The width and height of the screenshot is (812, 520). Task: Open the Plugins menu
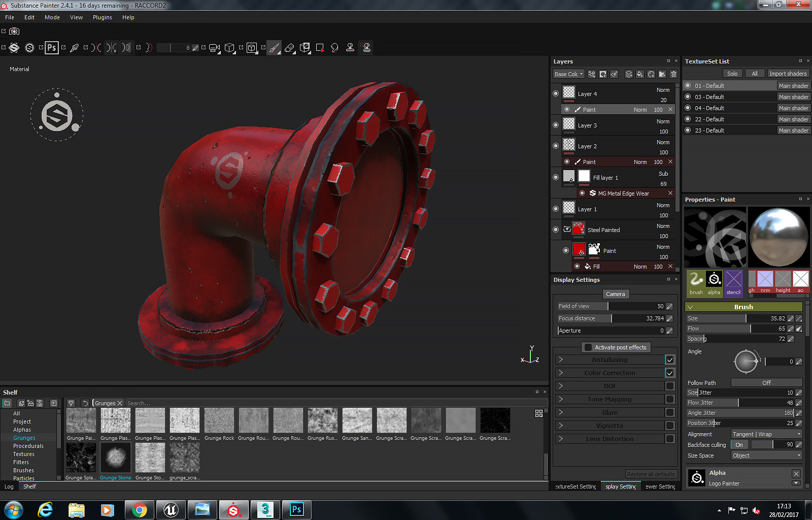pos(103,17)
